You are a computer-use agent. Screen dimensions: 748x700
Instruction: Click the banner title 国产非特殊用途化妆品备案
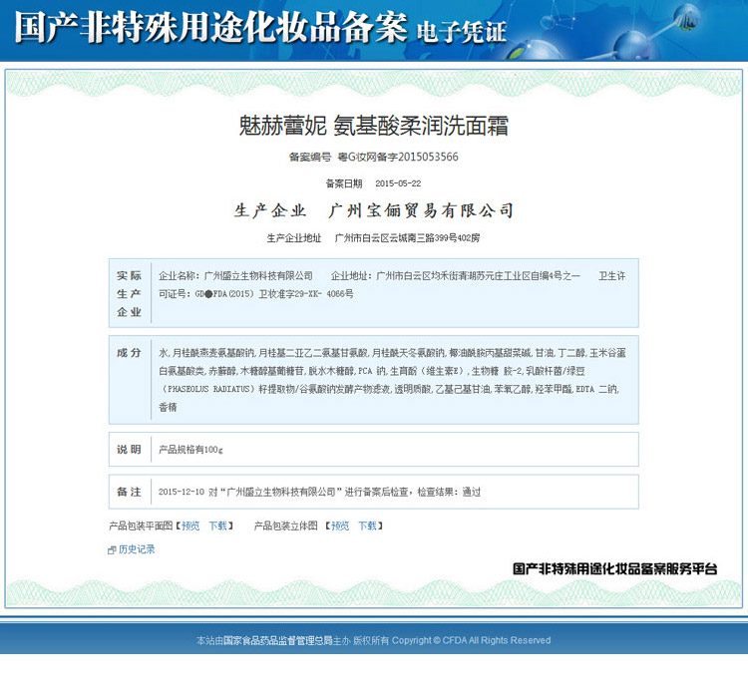coord(210,27)
